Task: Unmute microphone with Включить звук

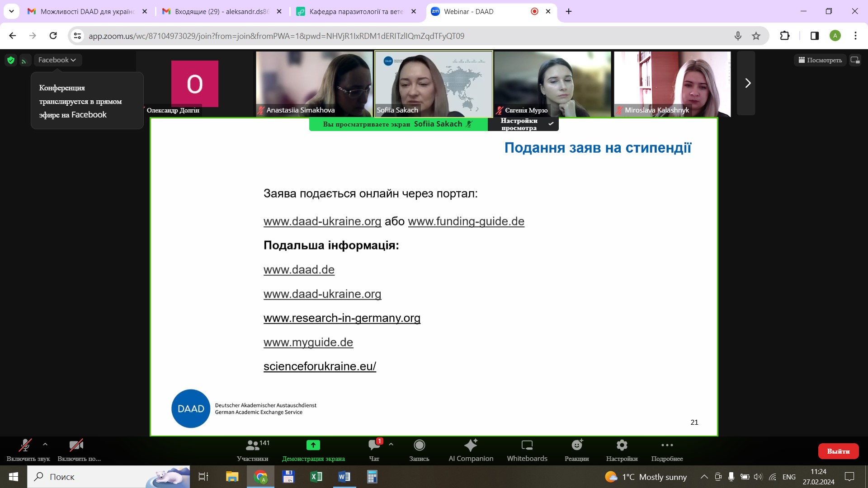Action: [x=28, y=450]
